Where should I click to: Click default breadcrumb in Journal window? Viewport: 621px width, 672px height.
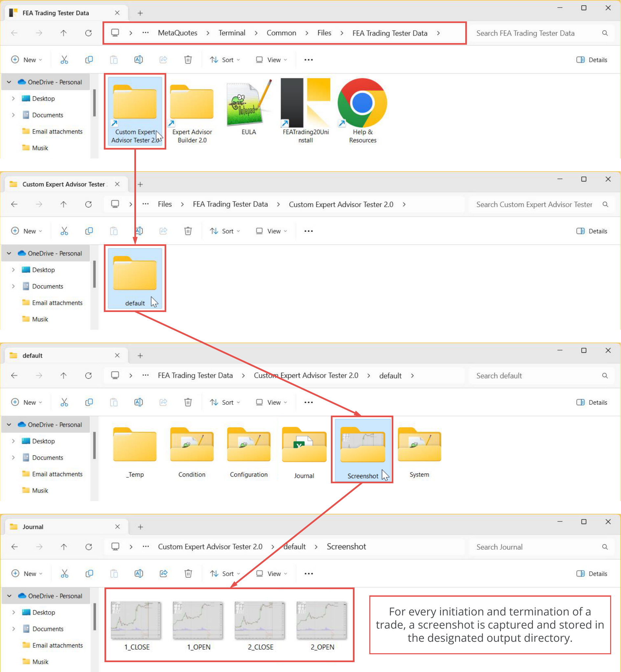[x=295, y=547]
